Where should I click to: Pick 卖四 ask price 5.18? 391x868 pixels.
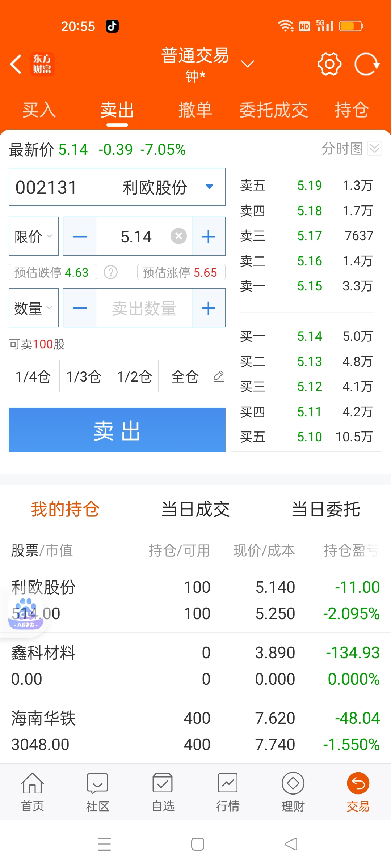(x=306, y=210)
